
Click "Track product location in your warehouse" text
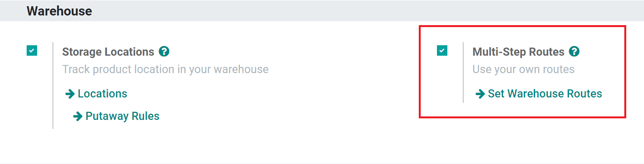165,69
